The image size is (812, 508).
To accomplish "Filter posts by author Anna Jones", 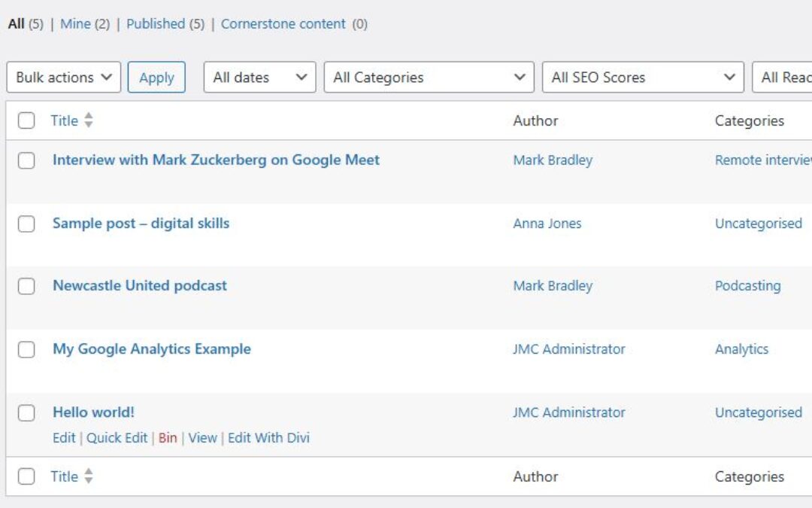I will coord(547,224).
